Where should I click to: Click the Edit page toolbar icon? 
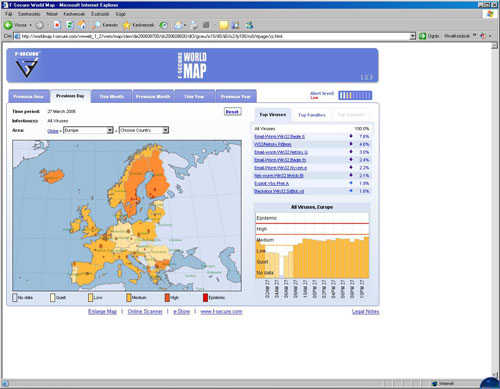click(x=206, y=25)
